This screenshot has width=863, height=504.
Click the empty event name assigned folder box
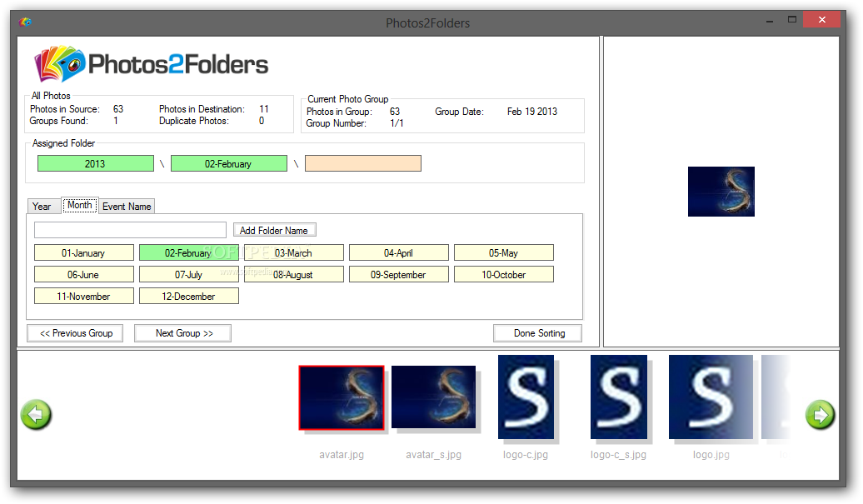point(363,163)
